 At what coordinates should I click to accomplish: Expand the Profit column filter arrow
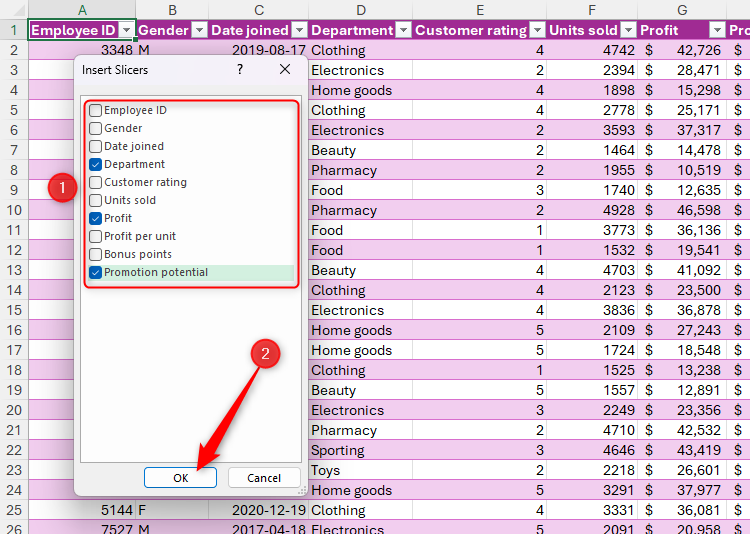point(717,30)
